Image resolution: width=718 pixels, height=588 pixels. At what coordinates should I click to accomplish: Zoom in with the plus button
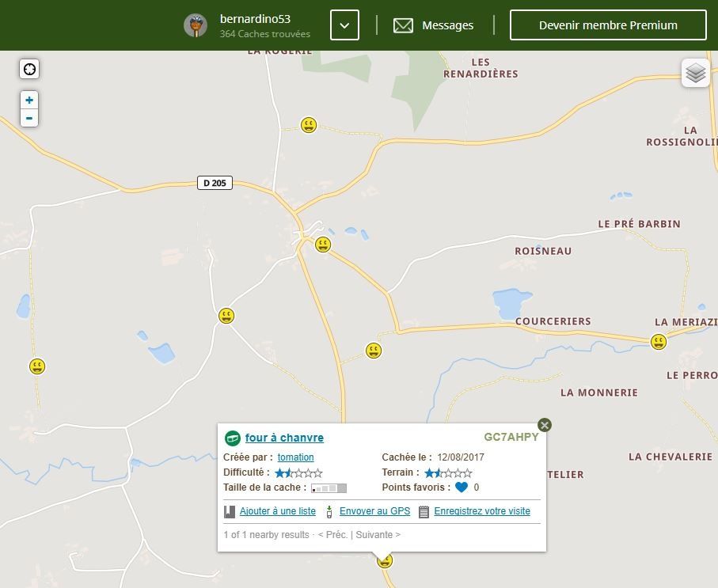(29, 101)
